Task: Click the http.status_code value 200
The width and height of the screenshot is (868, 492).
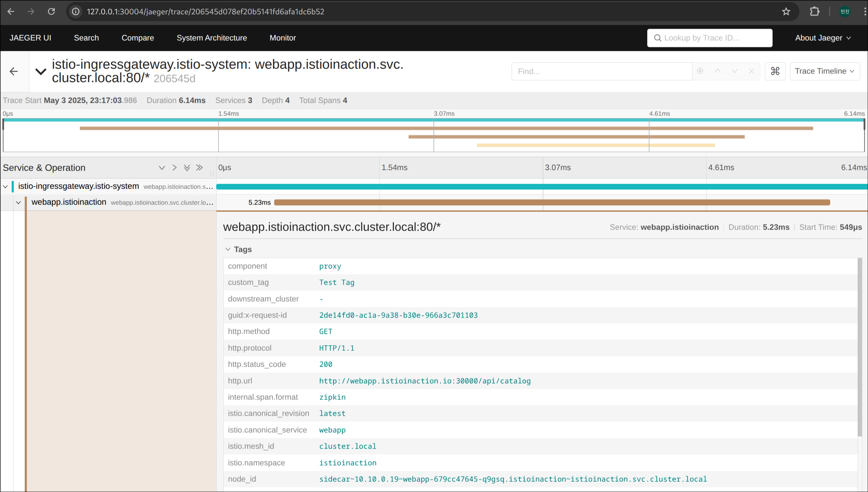Action: (325, 364)
